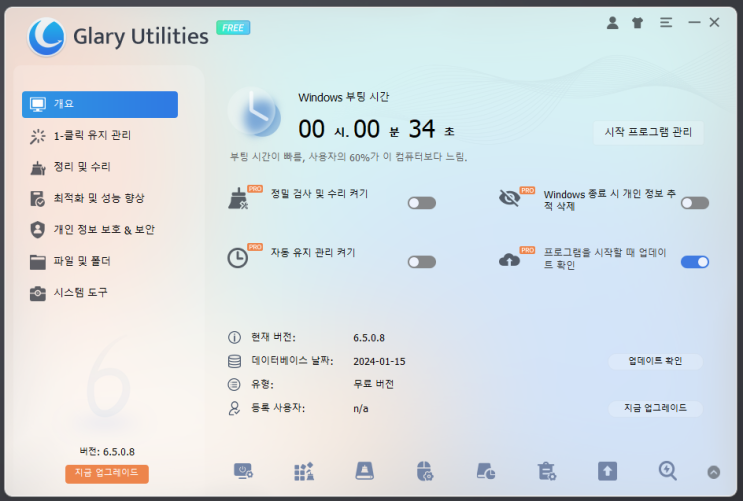Image resolution: width=743 pixels, height=501 pixels.
Task: Open registry cleaner grid-broom icon
Action: [304, 472]
